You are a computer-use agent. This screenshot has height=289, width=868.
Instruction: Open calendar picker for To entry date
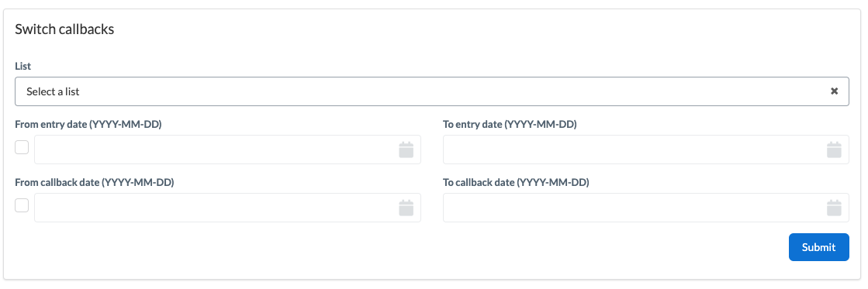tap(834, 150)
